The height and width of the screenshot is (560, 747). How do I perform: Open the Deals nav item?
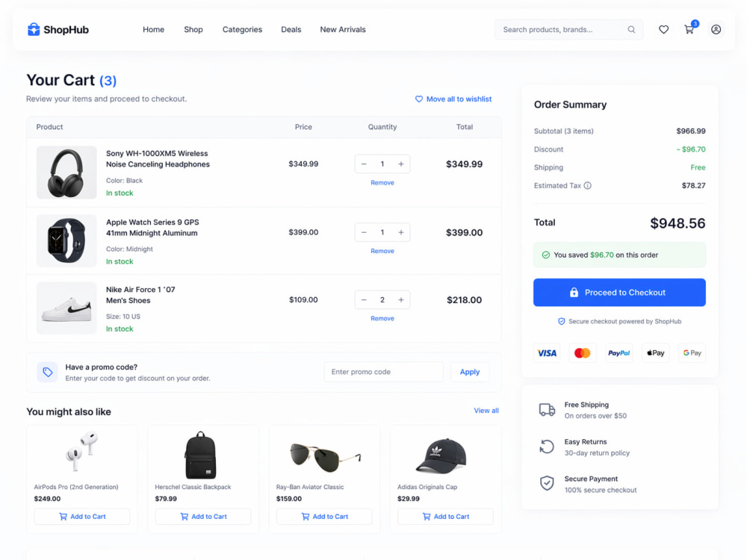pos(291,30)
